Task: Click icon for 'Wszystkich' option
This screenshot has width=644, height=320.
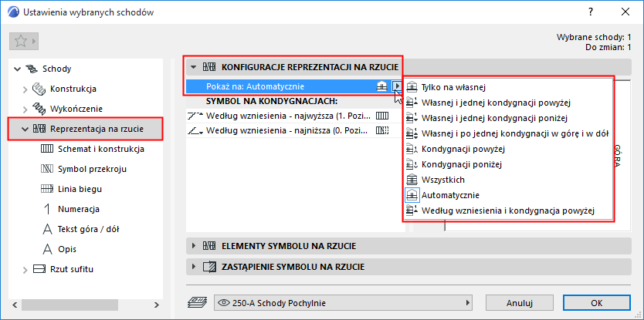Action: coord(412,180)
